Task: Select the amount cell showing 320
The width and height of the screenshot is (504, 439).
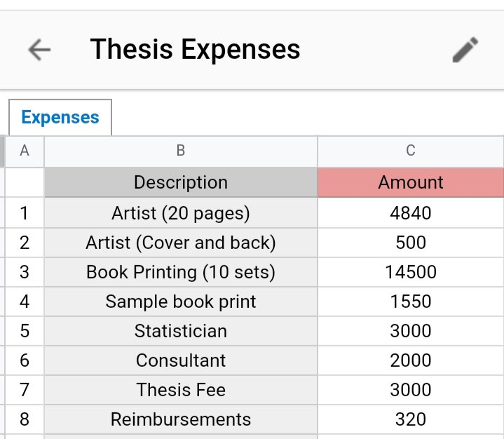Action: (411, 419)
